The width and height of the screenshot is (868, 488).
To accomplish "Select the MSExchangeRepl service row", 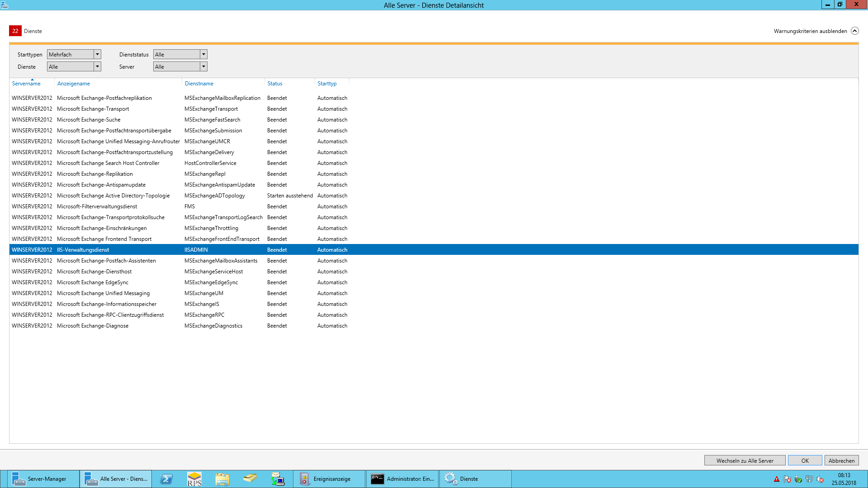I will pyautogui.click(x=434, y=174).
